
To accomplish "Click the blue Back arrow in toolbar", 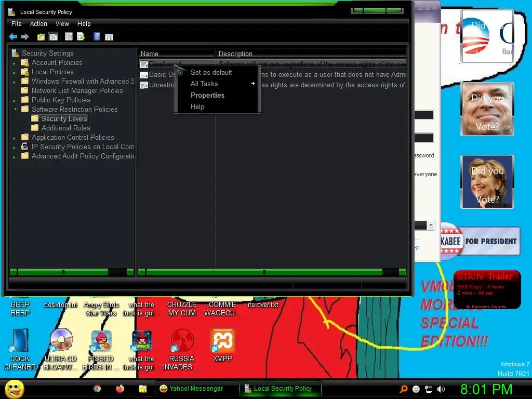I will tap(13, 37).
